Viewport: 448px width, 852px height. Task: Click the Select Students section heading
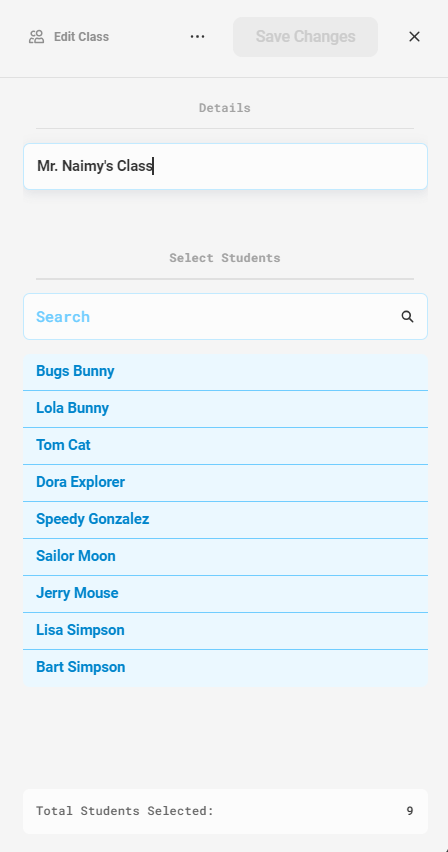click(x=225, y=258)
